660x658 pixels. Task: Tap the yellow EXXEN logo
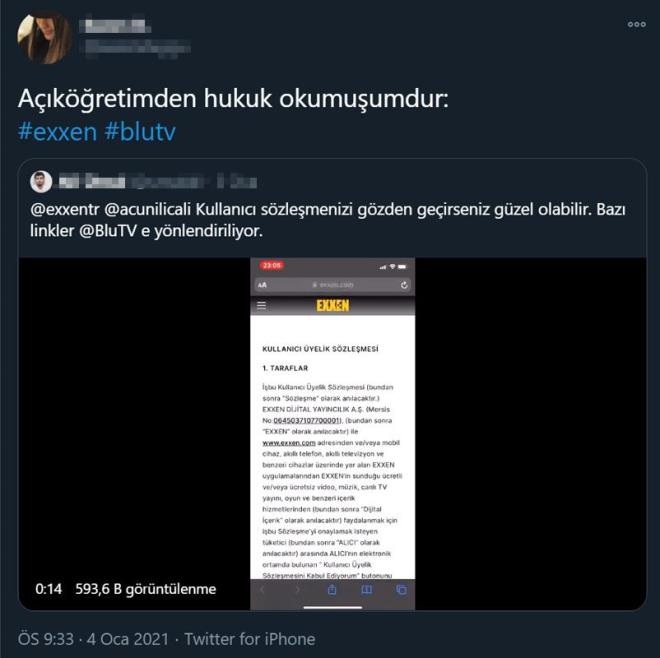(333, 305)
